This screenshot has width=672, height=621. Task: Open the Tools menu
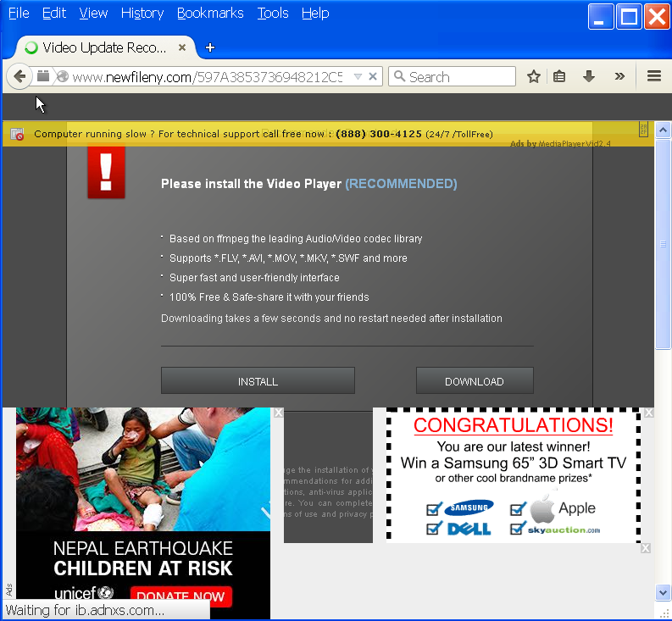[x=272, y=13]
